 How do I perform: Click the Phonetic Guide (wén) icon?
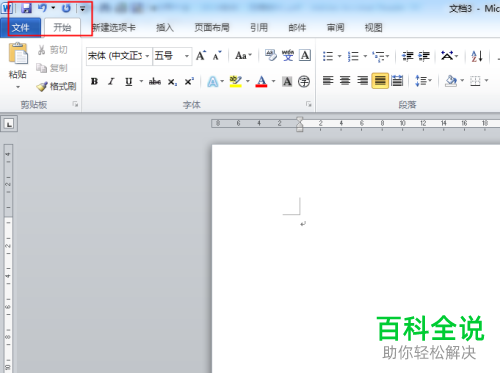[288, 56]
